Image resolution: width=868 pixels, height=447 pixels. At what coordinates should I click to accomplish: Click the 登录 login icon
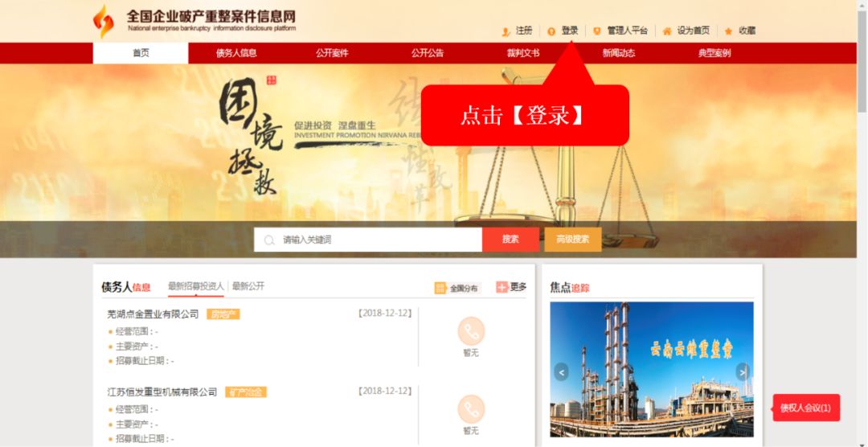pos(551,31)
